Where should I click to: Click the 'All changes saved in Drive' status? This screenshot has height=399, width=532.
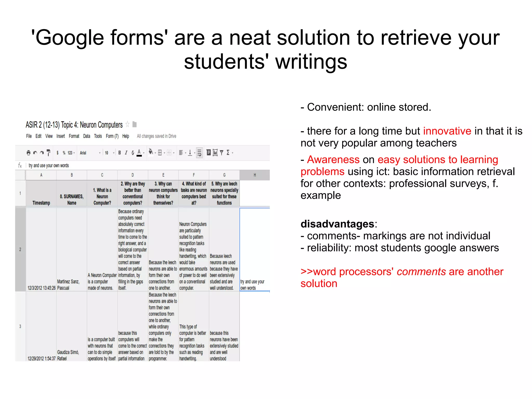[157, 136]
